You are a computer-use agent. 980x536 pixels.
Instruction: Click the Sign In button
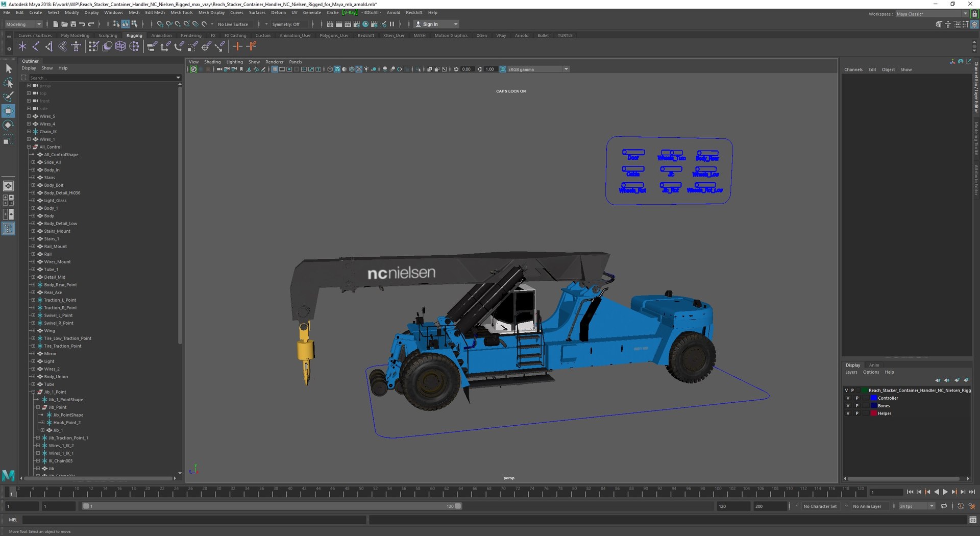[436, 24]
